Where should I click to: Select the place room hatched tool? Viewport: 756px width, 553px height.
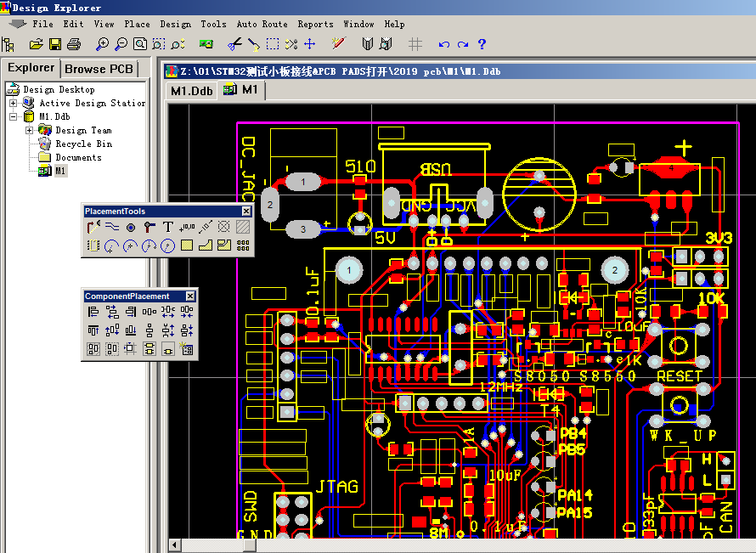coord(243,227)
